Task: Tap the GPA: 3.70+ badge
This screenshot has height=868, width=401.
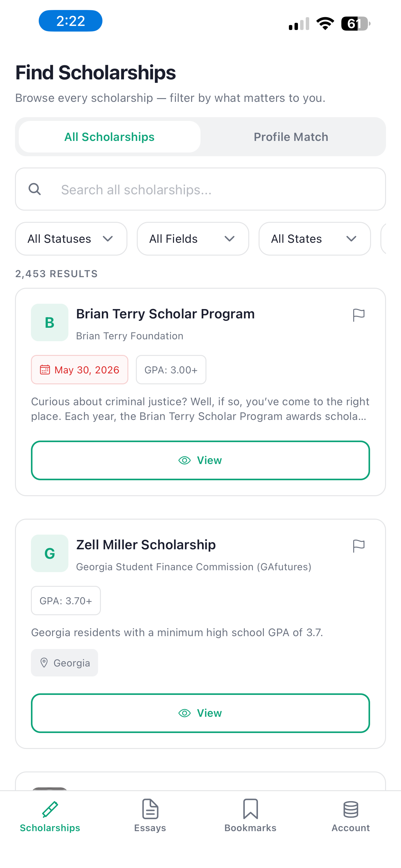Action: [66, 601]
